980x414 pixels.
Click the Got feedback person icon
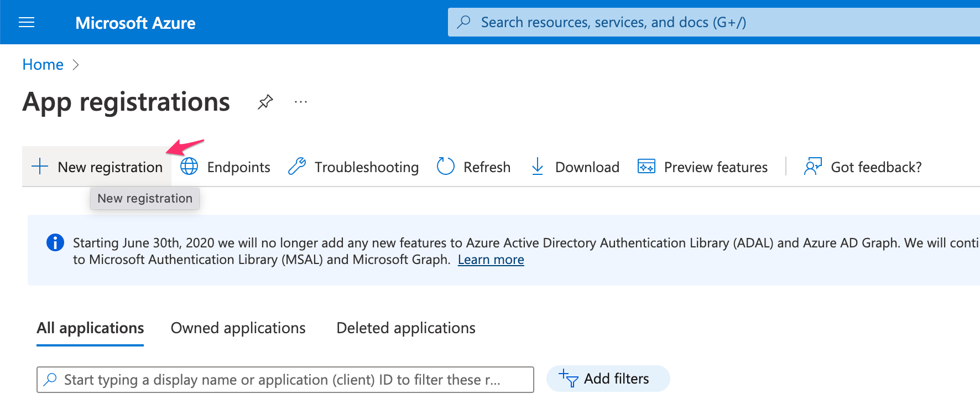click(x=812, y=167)
